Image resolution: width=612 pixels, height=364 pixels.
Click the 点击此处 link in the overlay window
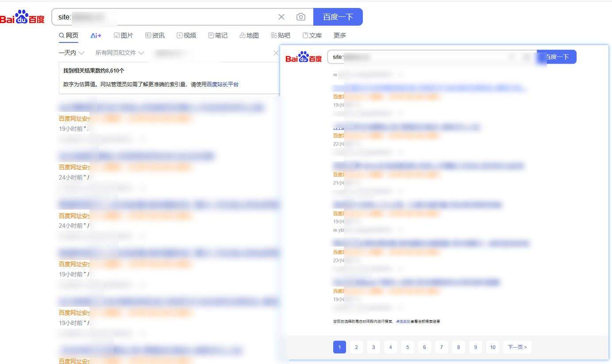coord(403,322)
